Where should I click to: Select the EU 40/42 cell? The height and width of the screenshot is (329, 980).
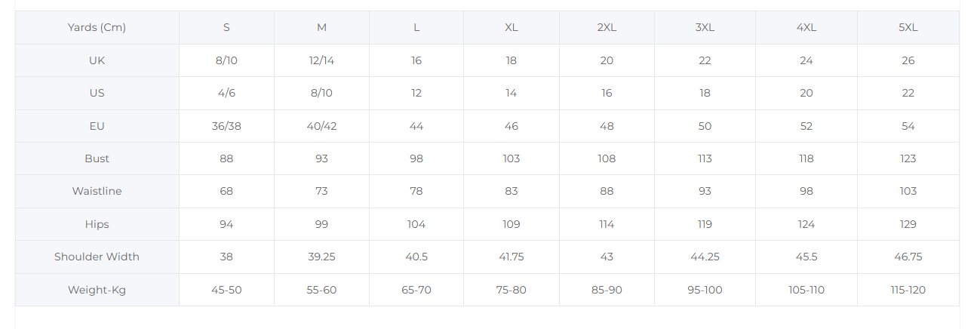(x=322, y=126)
